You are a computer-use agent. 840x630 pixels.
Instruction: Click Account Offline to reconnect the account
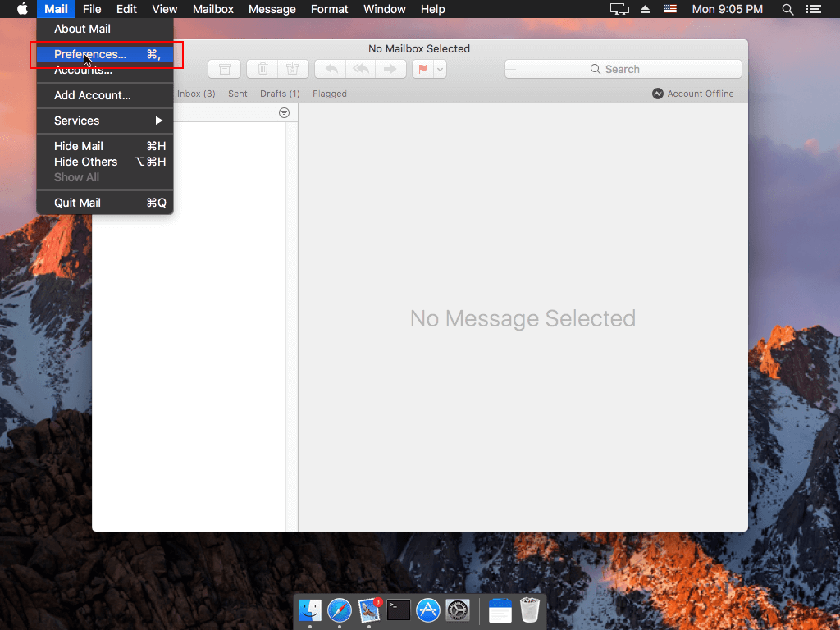point(693,94)
